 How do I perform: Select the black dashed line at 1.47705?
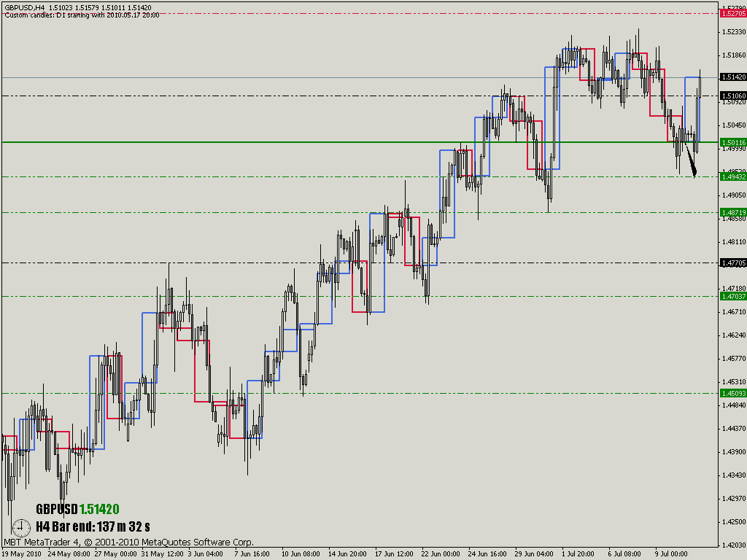(360, 262)
